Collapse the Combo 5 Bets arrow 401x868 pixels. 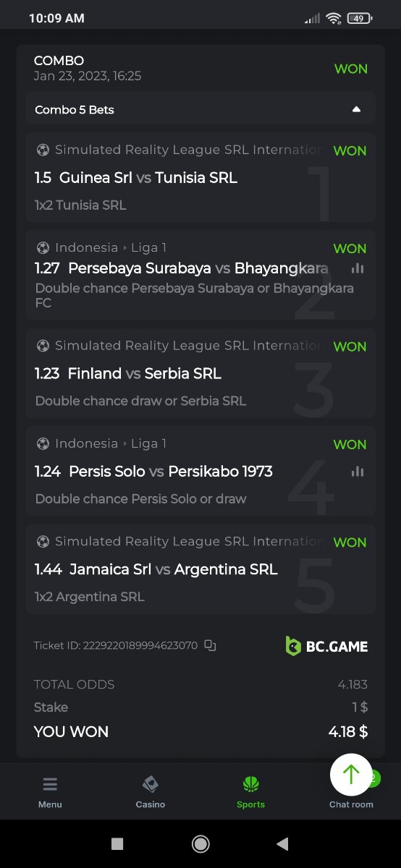[356, 109]
